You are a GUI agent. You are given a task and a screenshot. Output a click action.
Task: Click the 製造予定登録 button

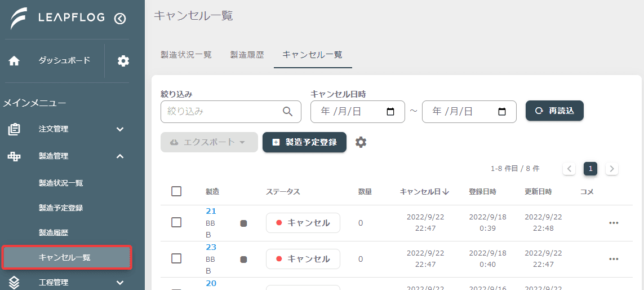point(304,142)
